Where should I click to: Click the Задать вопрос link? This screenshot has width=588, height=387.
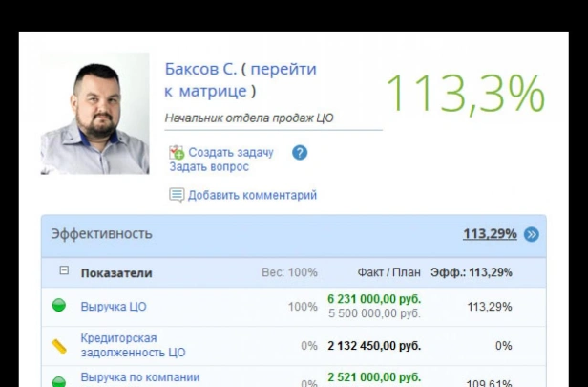click(x=209, y=166)
